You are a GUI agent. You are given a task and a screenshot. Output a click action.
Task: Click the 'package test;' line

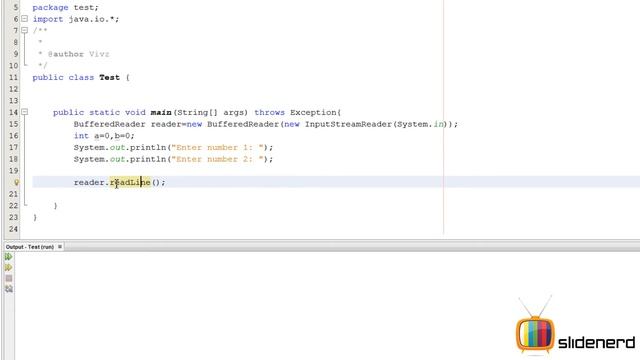point(65,7)
